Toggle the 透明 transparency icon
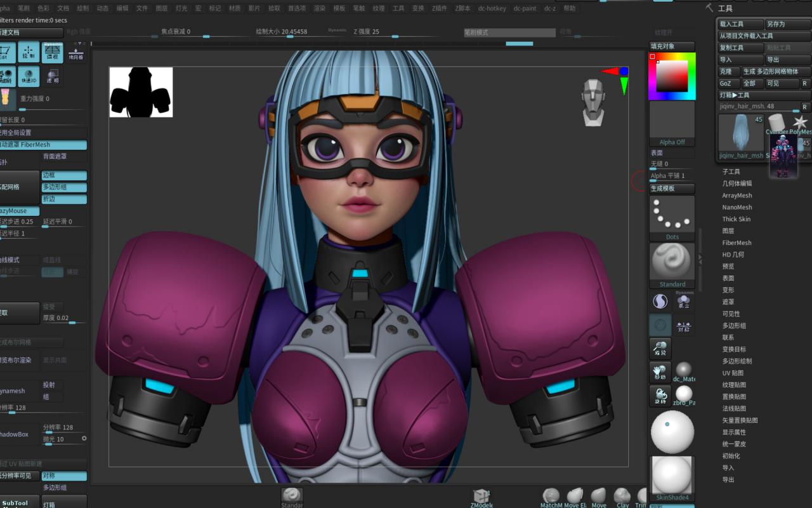The width and height of the screenshot is (812, 508). click(x=53, y=76)
